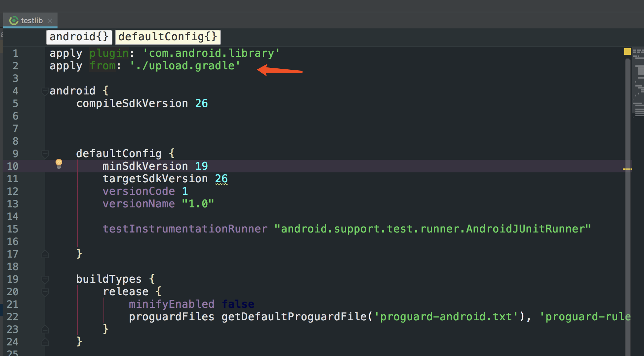Click the false value after minifyEnabled

(x=238, y=304)
